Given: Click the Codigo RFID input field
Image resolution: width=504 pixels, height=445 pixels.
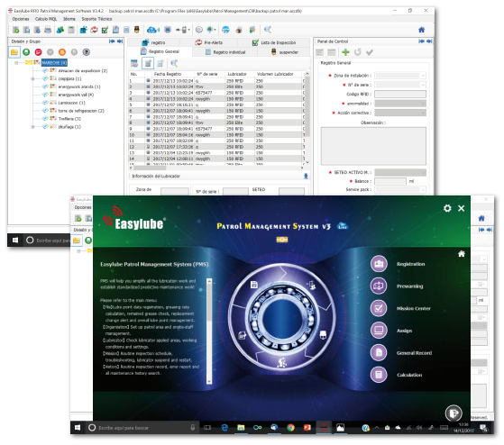Looking at the screenshot, I should click(x=400, y=94).
